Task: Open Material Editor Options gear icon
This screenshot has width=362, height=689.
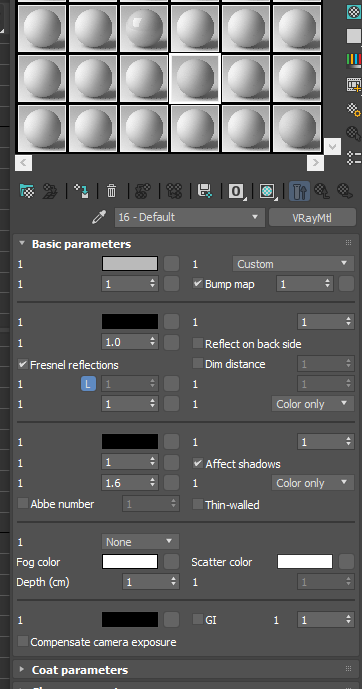Action: pos(354,108)
